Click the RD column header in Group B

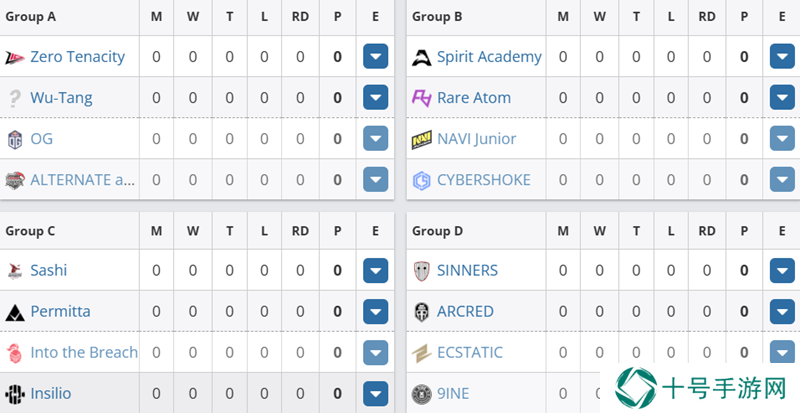coord(707,17)
